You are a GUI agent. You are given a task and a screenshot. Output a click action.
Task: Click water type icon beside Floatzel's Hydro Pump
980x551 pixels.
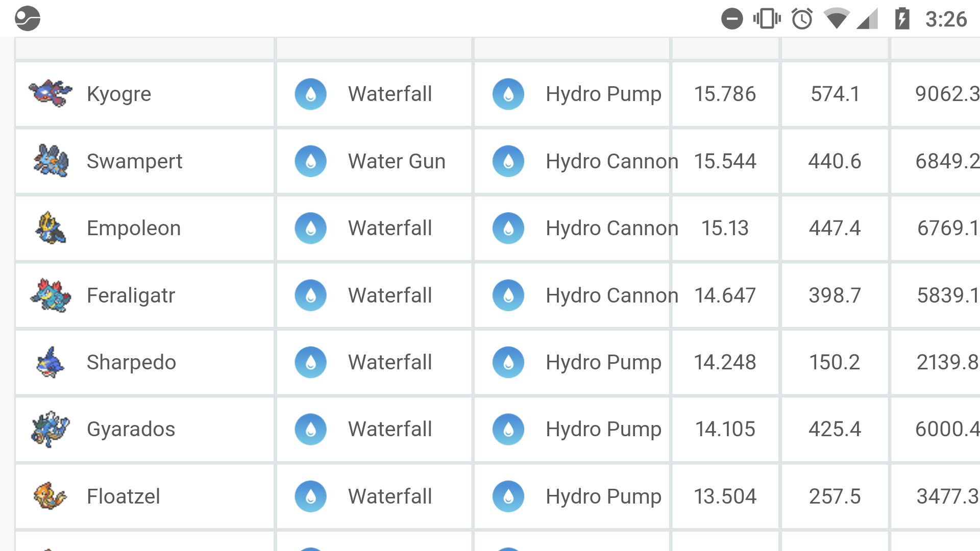pyautogui.click(x=508, y=496)
